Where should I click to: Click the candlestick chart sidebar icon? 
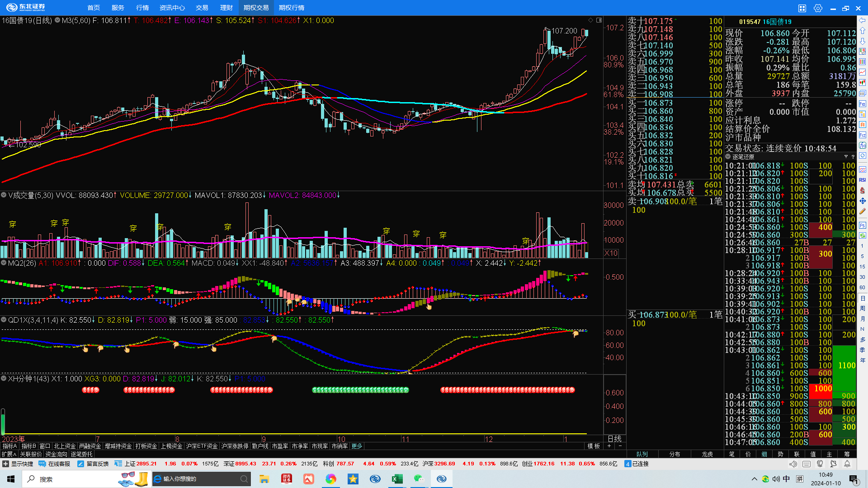(x=863, y=83)
